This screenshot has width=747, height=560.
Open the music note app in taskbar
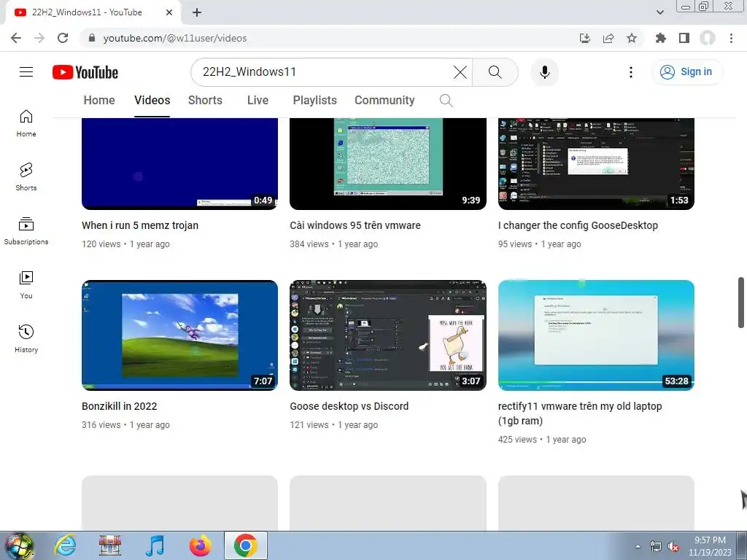155,545
